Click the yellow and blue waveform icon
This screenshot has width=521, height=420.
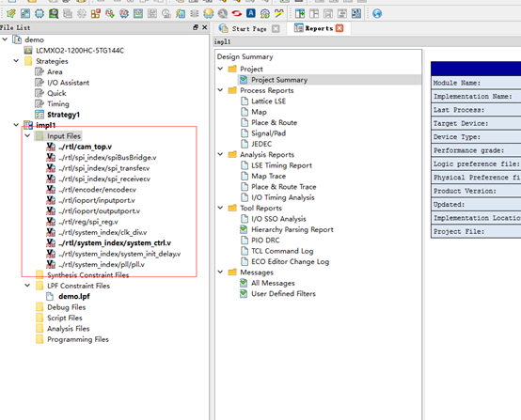tap(279, 13)
